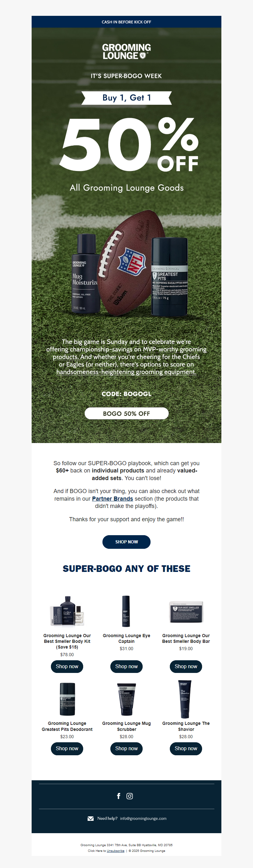Click the Grooming Lounge logo
The height and width of the screenshot is (868, 253).
tap(126, 52)
